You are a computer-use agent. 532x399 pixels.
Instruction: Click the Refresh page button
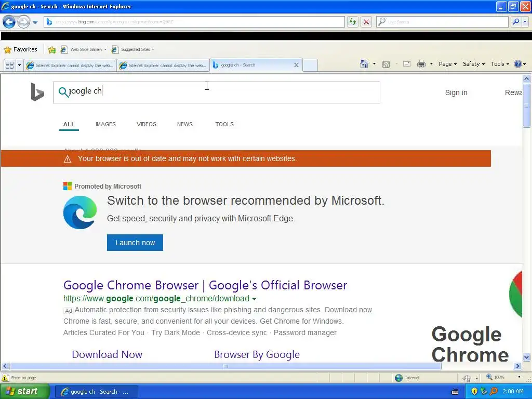353,22
